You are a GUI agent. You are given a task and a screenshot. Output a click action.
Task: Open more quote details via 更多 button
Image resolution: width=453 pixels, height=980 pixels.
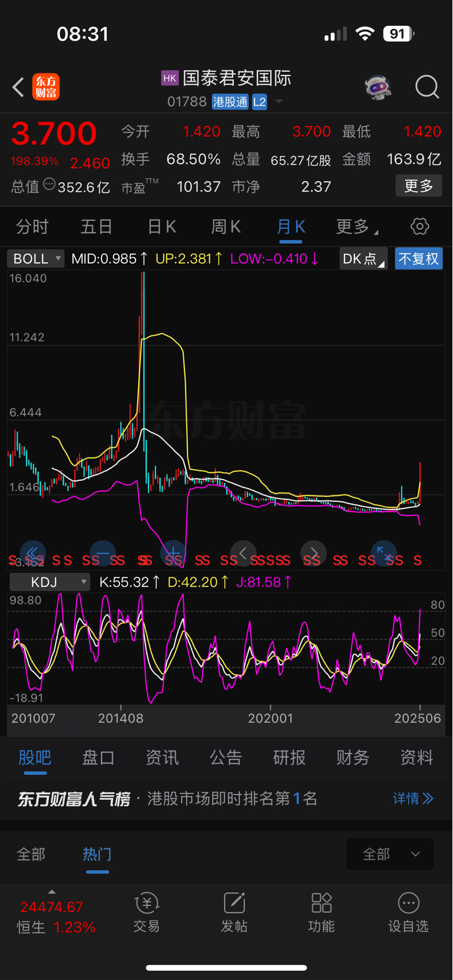point(419,186)
